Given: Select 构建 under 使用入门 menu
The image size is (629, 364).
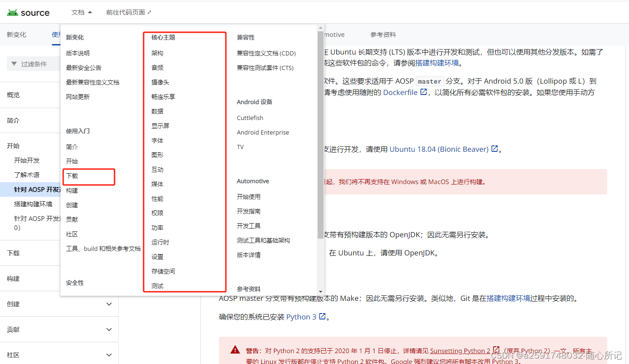Looking at the screenshot, I should point(72,190).
